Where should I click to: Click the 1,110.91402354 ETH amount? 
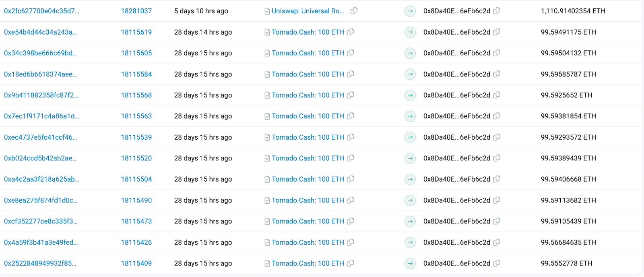tap(573, 11)
